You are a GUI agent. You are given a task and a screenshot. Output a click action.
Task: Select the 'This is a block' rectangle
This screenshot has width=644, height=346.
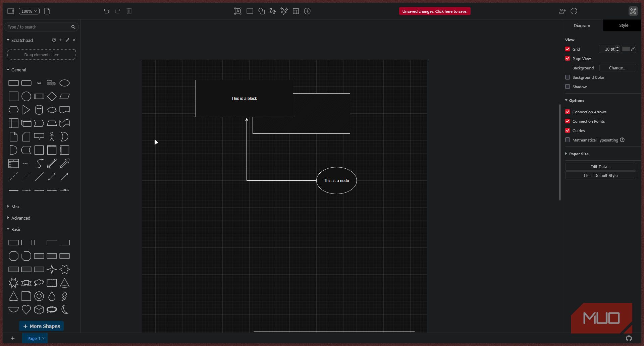click(x=244, y=98)
